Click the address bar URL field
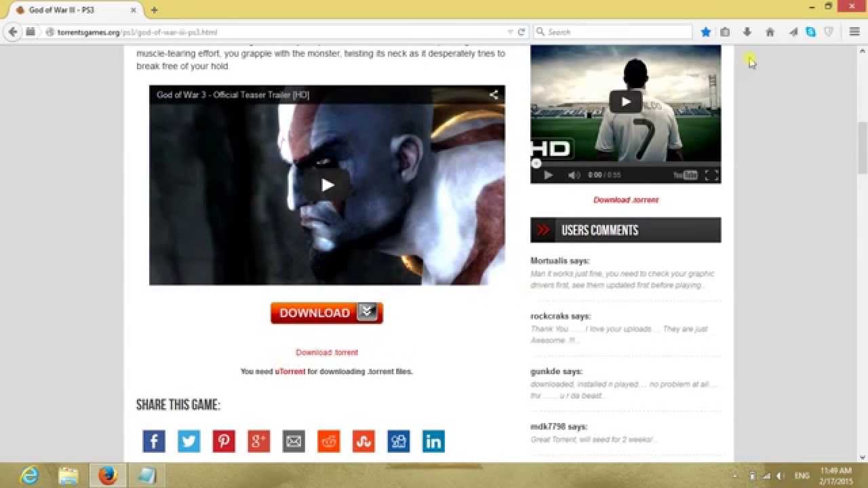868x488 pixels. coord(278,32)
